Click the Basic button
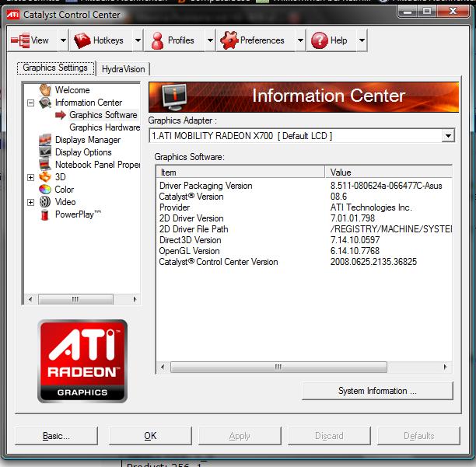The width and height of the screenshot is (476, 467). 57,436
